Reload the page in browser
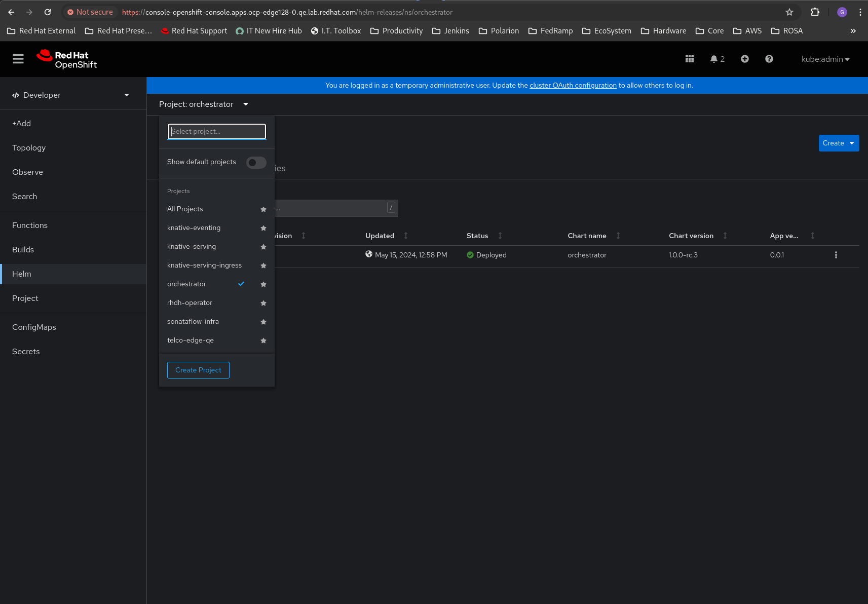The height and width of the screenshot is (604, 868). [48, 12]
